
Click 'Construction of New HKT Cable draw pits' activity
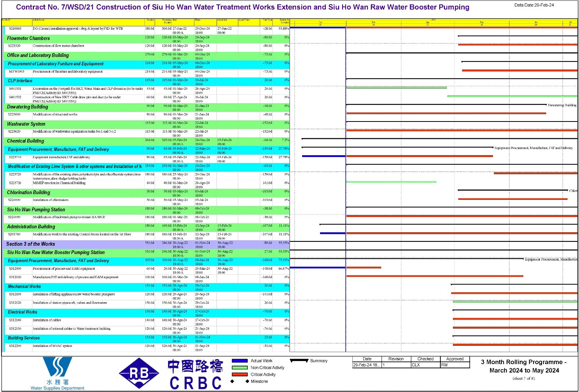(x=76, y=99)
